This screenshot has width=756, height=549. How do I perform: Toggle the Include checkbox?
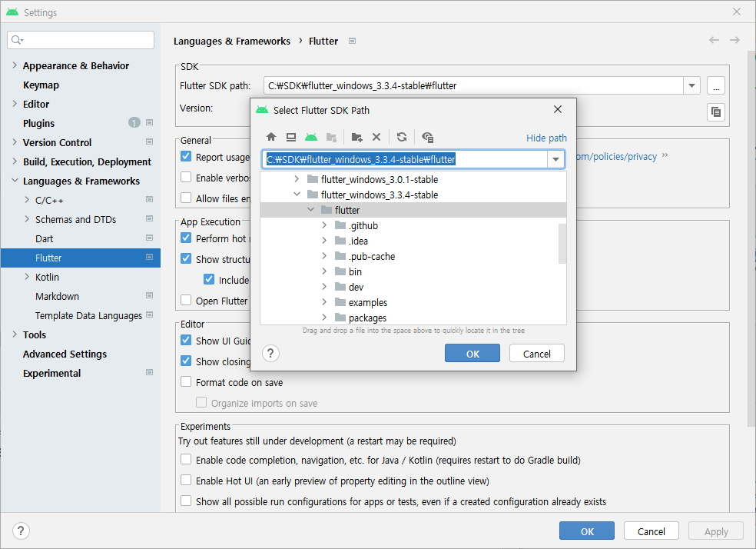209,279
